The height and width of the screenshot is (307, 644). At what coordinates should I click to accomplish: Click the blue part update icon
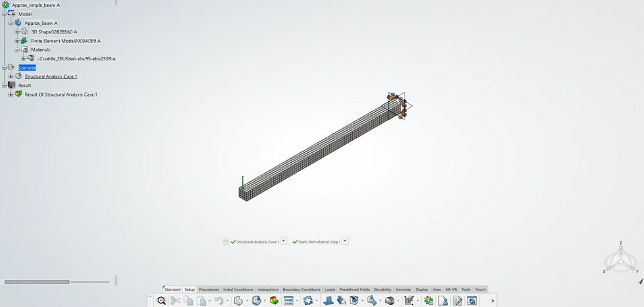coord(257,301)
